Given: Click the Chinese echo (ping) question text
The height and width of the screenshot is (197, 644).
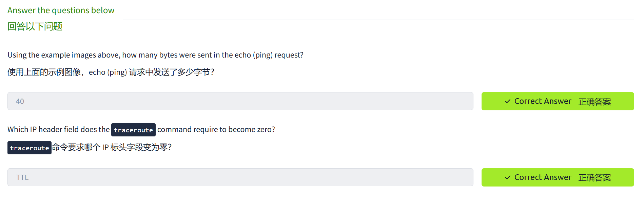Looking at the screenshot, I should (111, 72).
